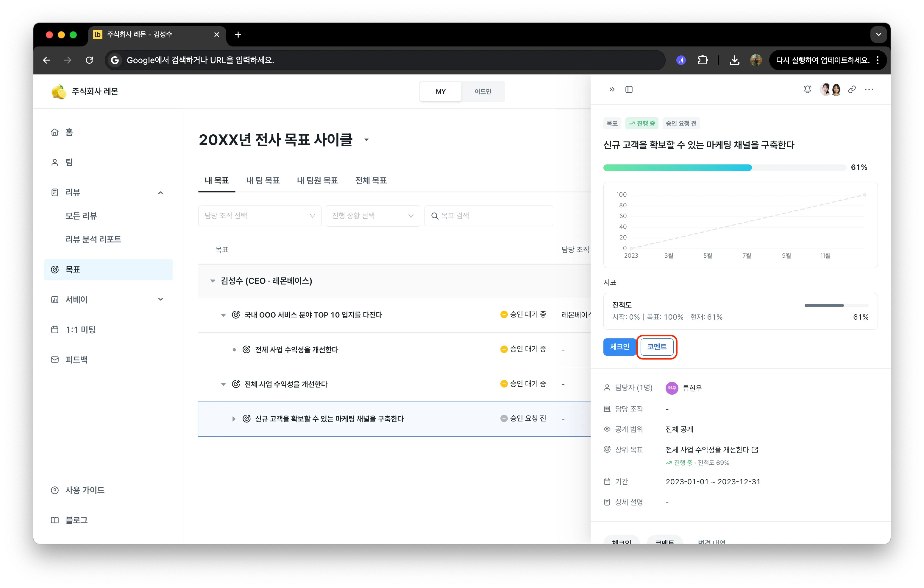Click the 코멘트 button below the indicator
This screenshot has height=588, width=924.
657,347
